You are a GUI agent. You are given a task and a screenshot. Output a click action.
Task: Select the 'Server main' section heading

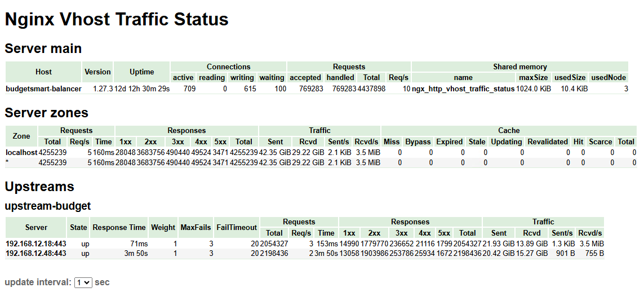[43, 48]
